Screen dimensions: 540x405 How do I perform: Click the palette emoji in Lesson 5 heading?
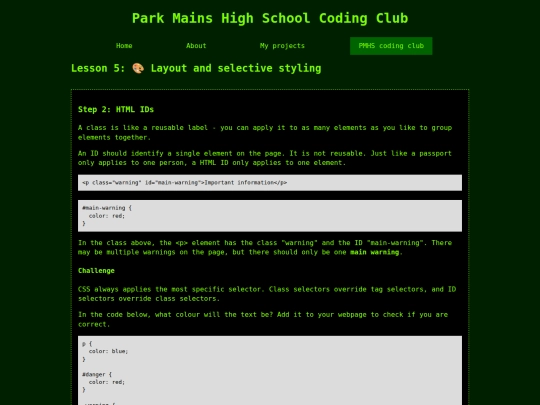(138, 68)
